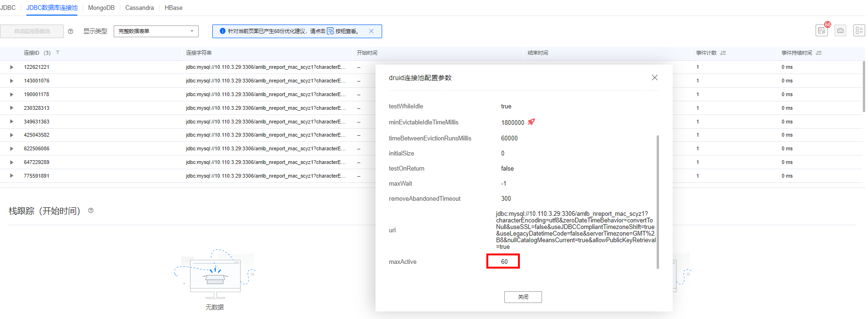Open the 显示类型 dropdown

tap(156, 31)
